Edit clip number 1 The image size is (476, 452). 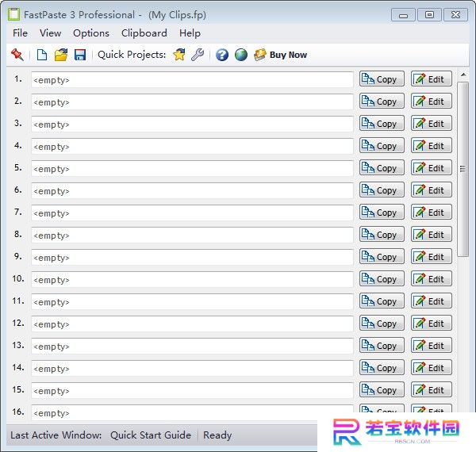432,79
